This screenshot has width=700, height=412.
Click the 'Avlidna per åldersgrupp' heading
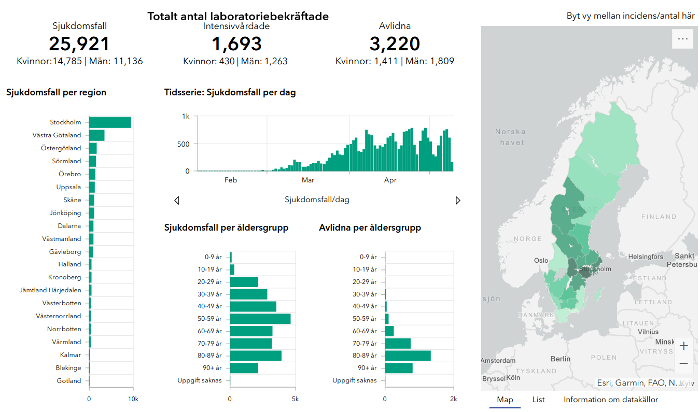click(x=370, y=228)
